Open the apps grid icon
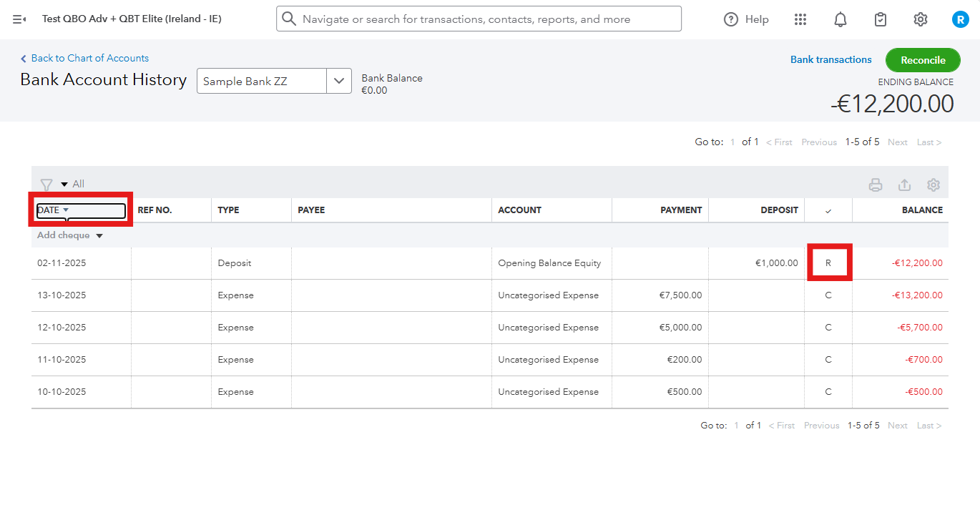The image size is (980, 515). click(x=800, y=19)
